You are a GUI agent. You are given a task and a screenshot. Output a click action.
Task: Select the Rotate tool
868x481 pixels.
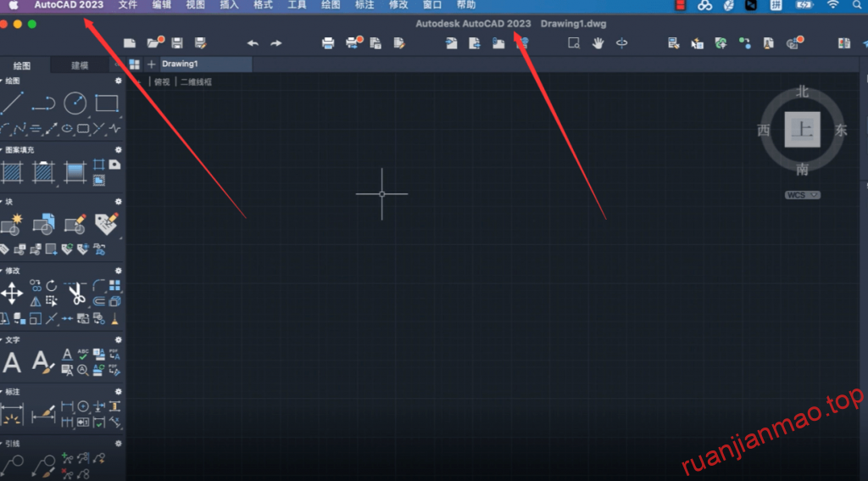(x=52, y=285)
